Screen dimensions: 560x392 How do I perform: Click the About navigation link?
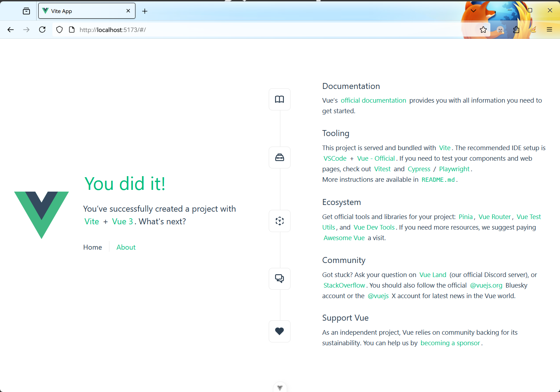(x=126, y=247)
